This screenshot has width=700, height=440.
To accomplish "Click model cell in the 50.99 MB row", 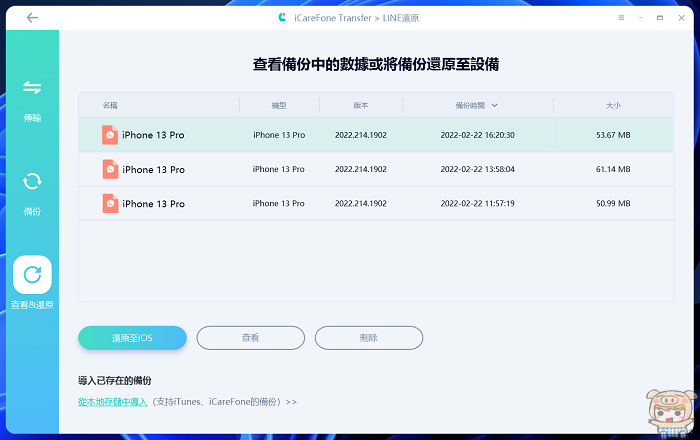I will [x=279, y=203].
